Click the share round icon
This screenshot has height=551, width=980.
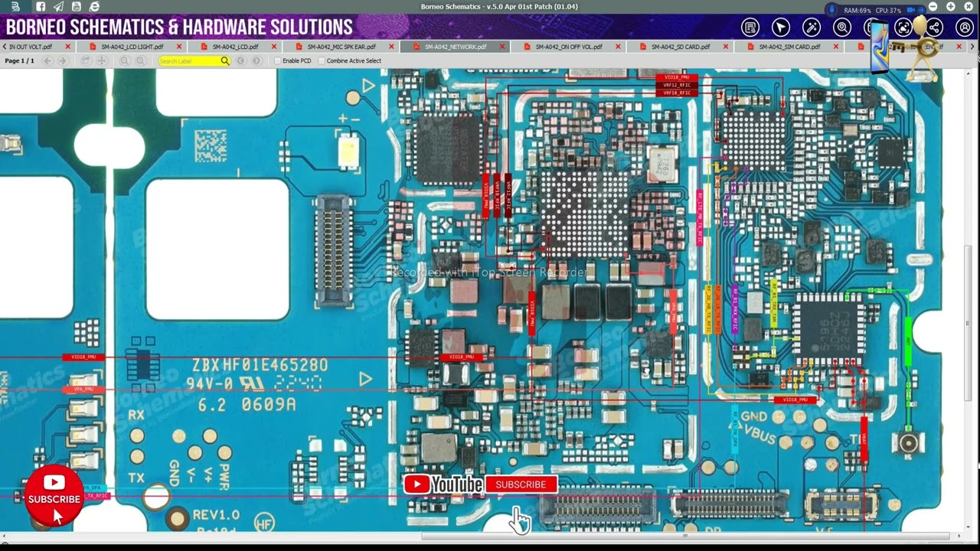click(x=934, y=28)
